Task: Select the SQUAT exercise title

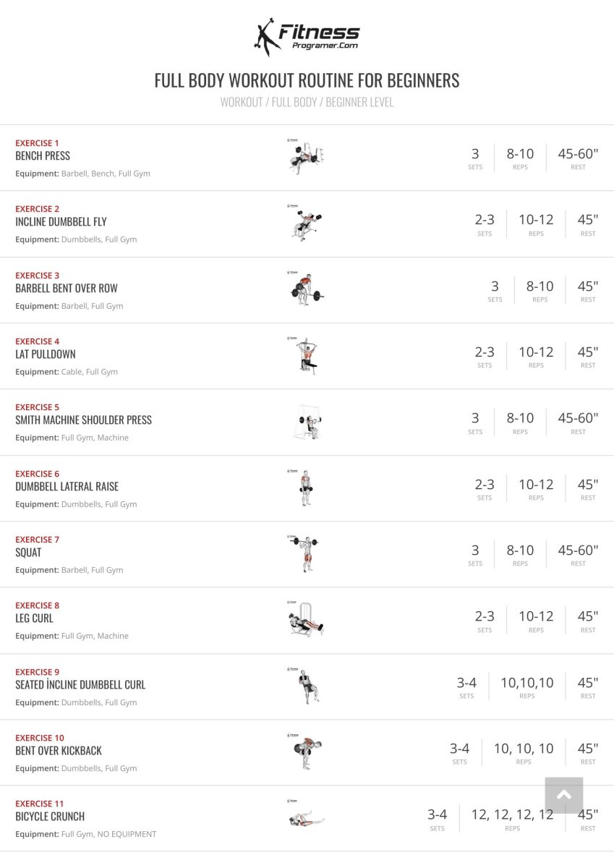Action: (28, 552)
